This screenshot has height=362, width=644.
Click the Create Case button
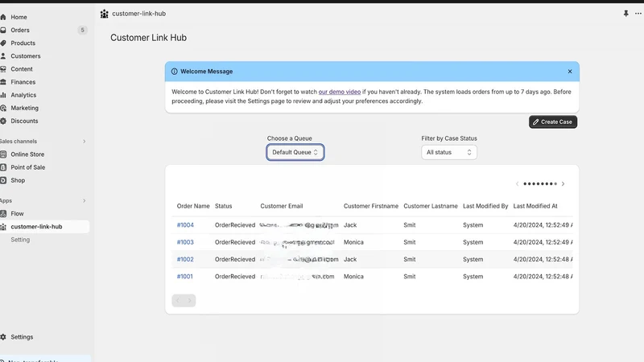click(553, 122)
